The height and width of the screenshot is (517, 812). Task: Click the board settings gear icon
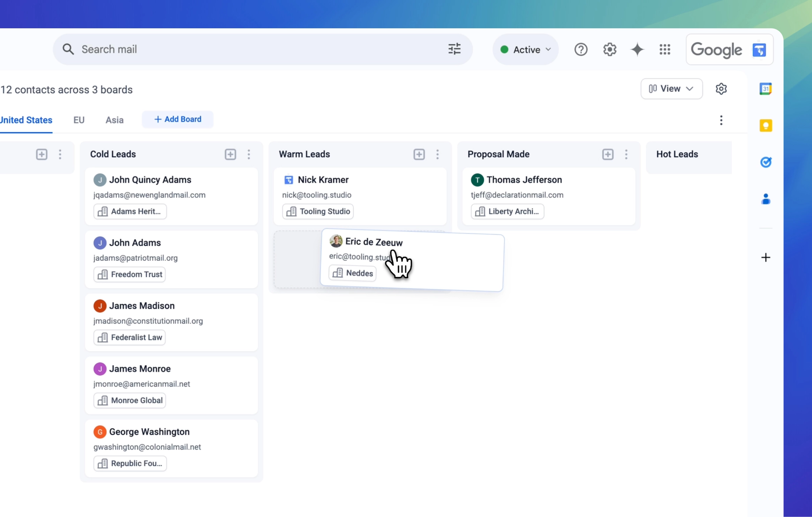pos(721,89)
